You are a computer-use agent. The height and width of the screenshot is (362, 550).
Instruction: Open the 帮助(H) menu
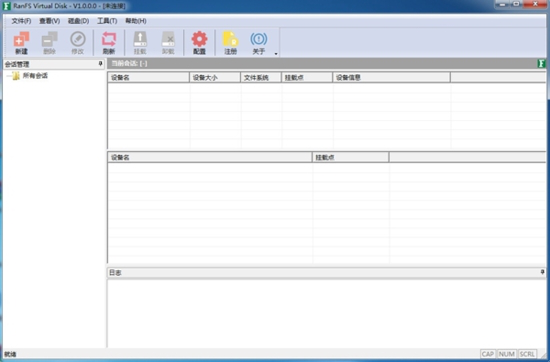(x=136, y=21)
